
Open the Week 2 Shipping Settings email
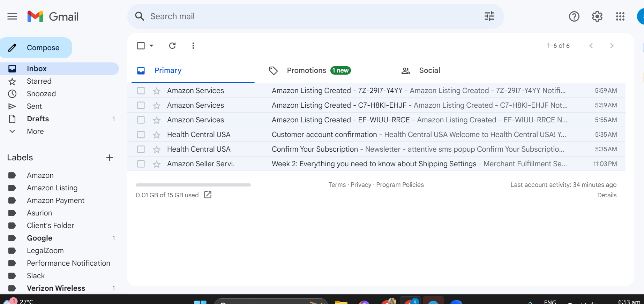coord(376,164)
